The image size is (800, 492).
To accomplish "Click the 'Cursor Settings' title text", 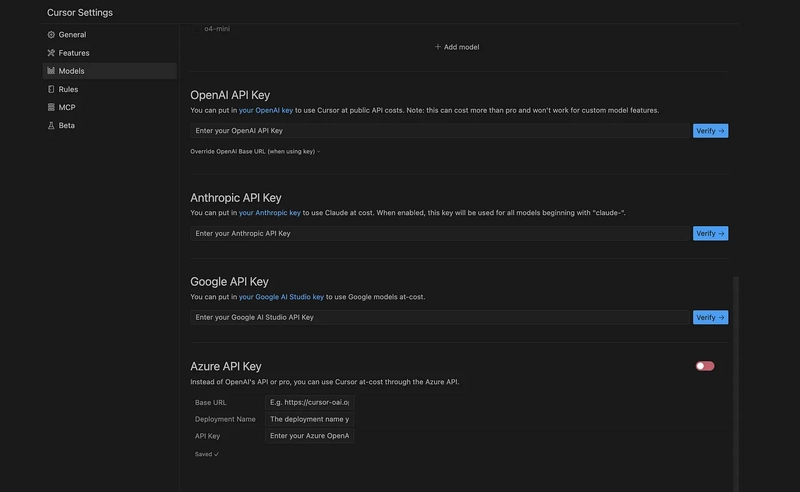I will [80, 13].
